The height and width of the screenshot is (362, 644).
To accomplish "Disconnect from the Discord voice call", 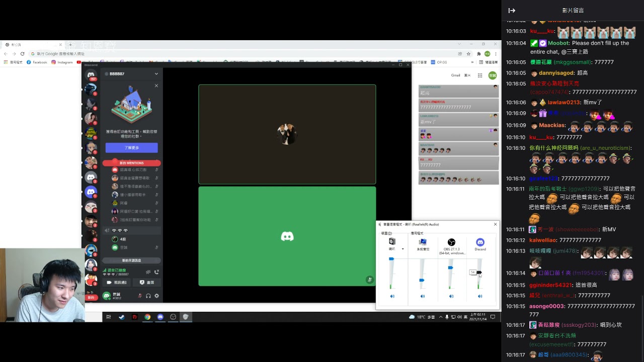I will tap(156, 272).
